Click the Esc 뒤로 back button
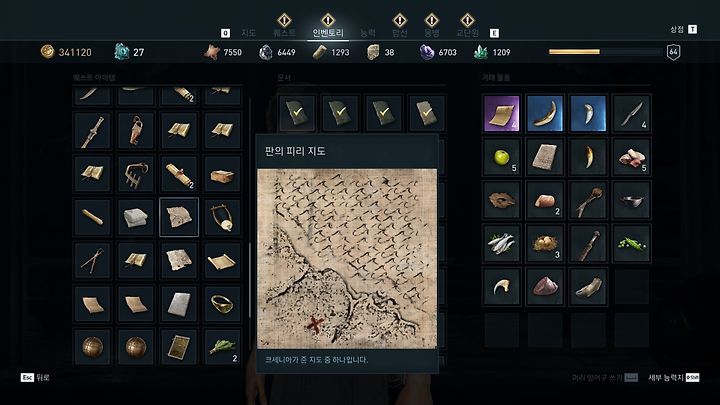The height and width of the screenshot is (405, 720). pyautogui.click(x=35, y=377)
